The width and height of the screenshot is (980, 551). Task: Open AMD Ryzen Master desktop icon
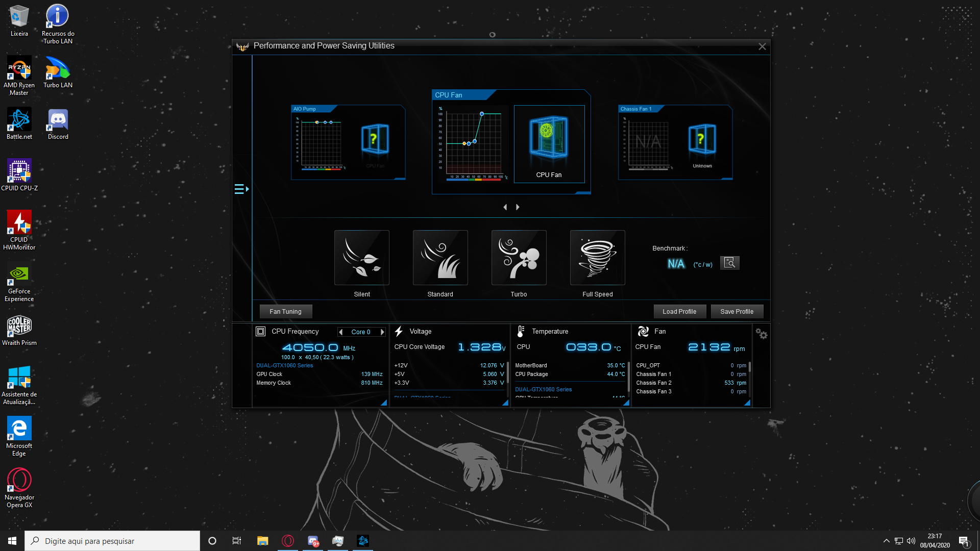19,76
